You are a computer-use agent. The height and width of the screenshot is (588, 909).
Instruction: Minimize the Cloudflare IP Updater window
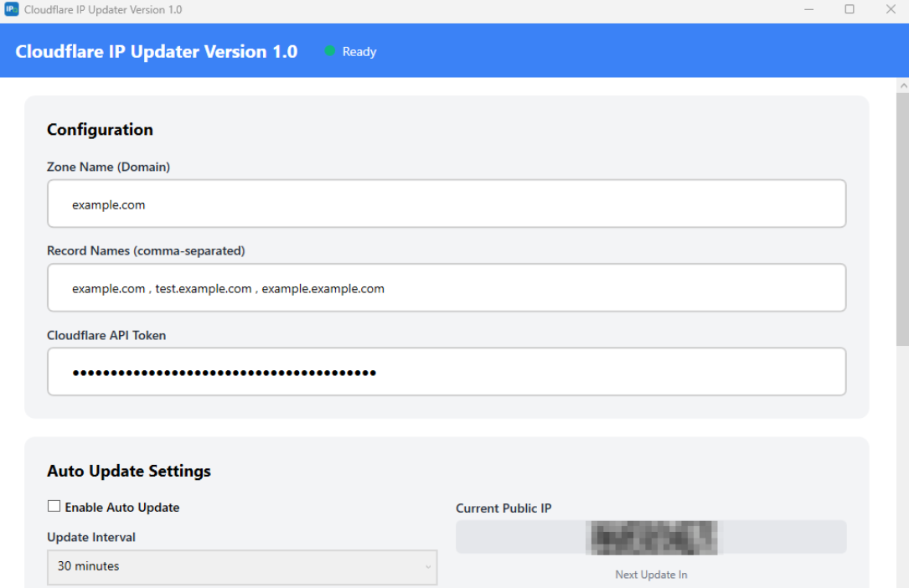click(x=808, y=9)
